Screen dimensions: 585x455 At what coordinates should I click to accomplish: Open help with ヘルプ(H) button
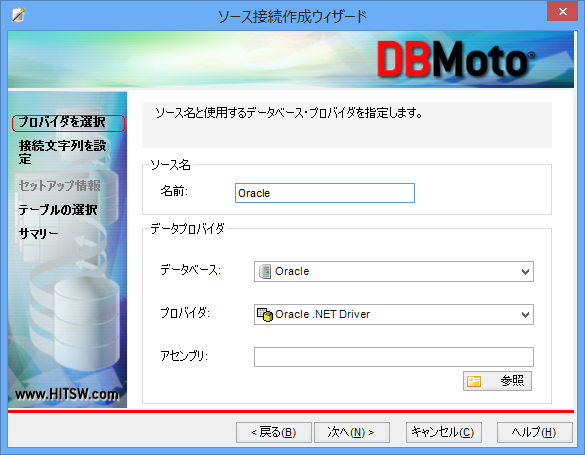coord(535,432)
